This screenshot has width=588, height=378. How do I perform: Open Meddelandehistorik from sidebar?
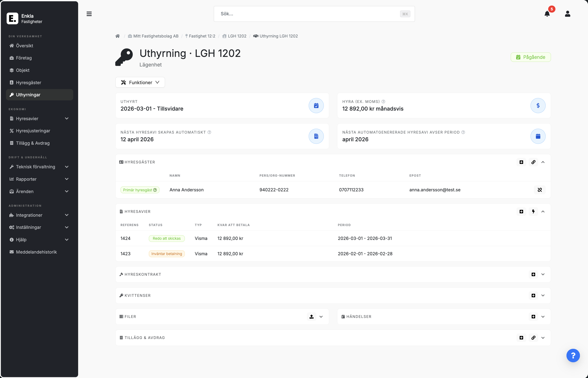(36, 252)
